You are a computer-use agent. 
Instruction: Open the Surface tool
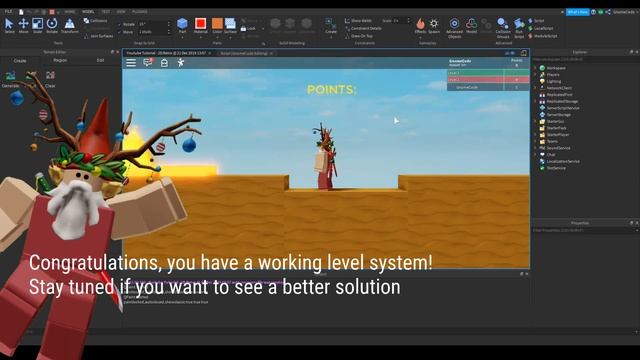(230, 25)
